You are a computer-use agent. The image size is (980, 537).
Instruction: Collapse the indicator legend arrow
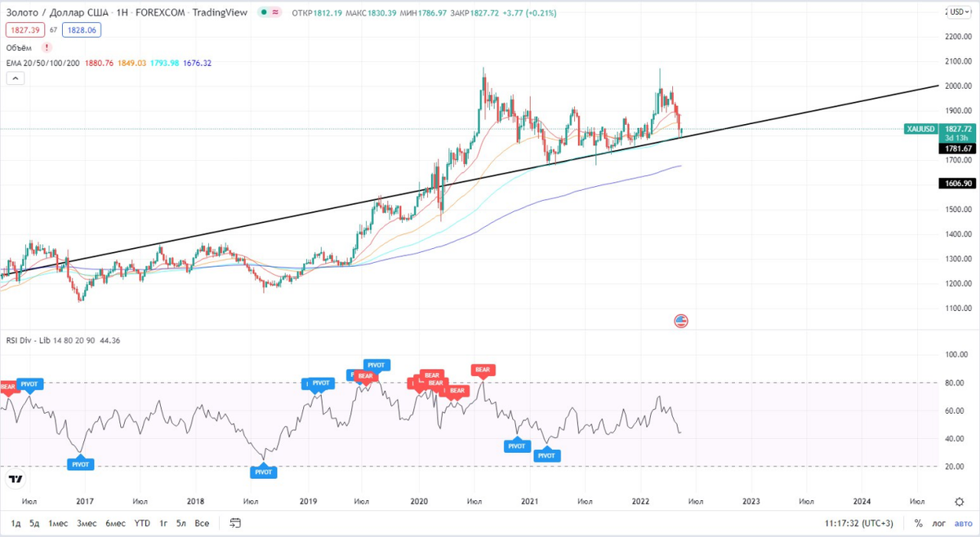(x=14, y=78)
